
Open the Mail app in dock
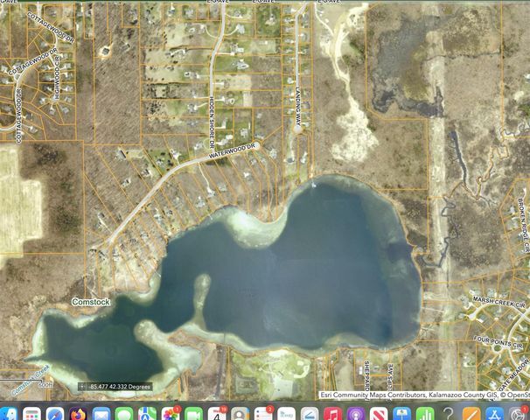point(101,414)
